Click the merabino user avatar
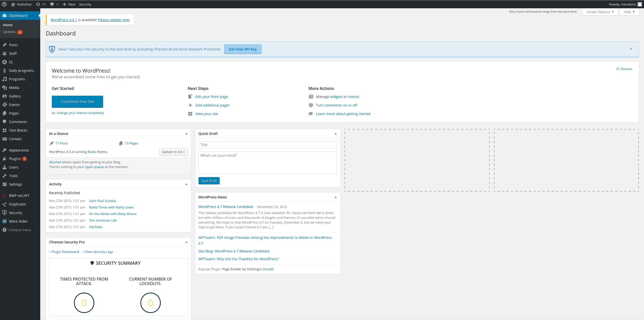This screenshot has width=644, height=320. click(x=639, y=4)
